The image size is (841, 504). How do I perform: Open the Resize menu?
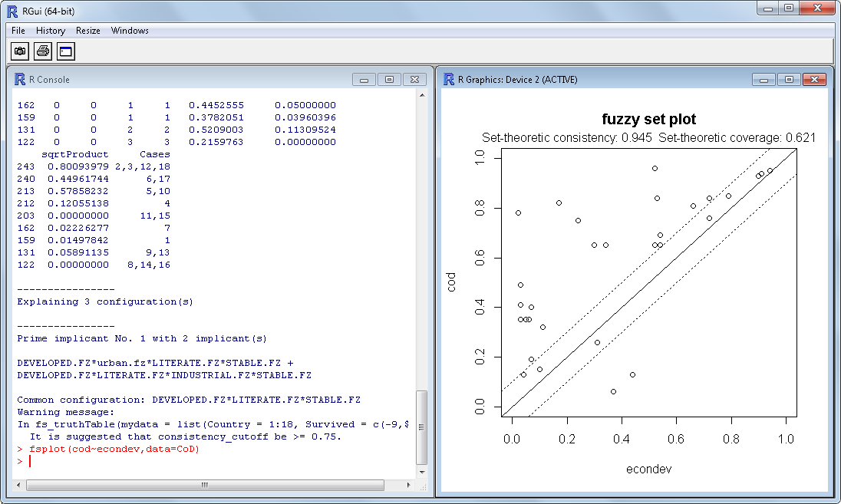(x=87, y=31)
